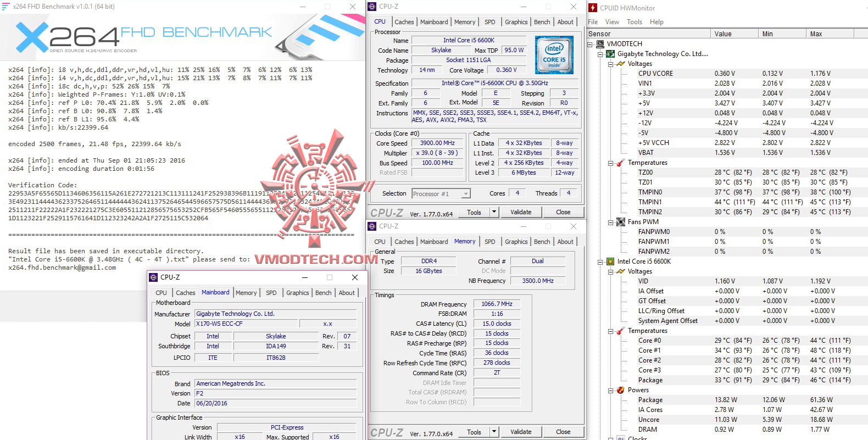
Task: Click the Intel Core i5 Temperatures thermometer icon
Action: [x=621, y=331]
